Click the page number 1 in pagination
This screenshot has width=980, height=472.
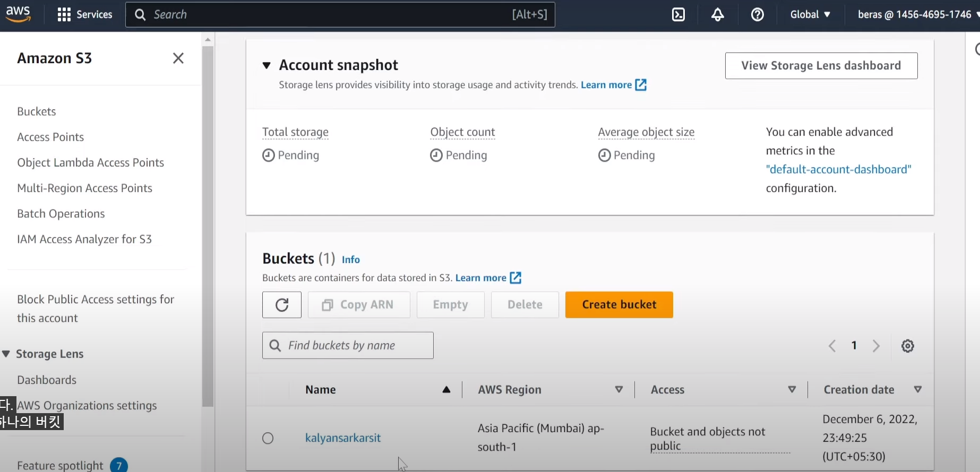tap(854, 346)
